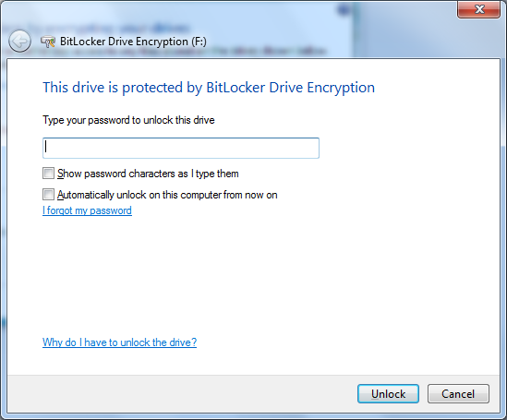Click the Cancel button
Viewport: 507px width, 420px height.
tap(458, 394)
